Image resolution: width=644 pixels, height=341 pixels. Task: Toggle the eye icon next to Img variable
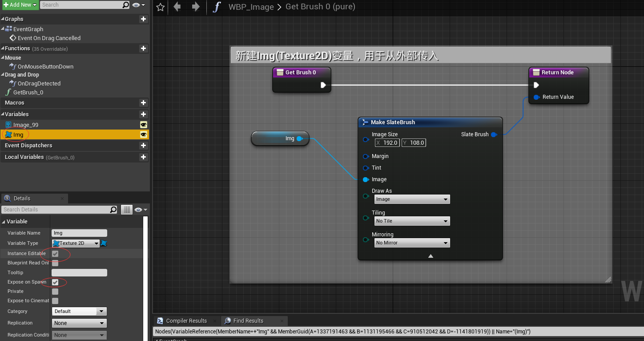tap(143, 134)
